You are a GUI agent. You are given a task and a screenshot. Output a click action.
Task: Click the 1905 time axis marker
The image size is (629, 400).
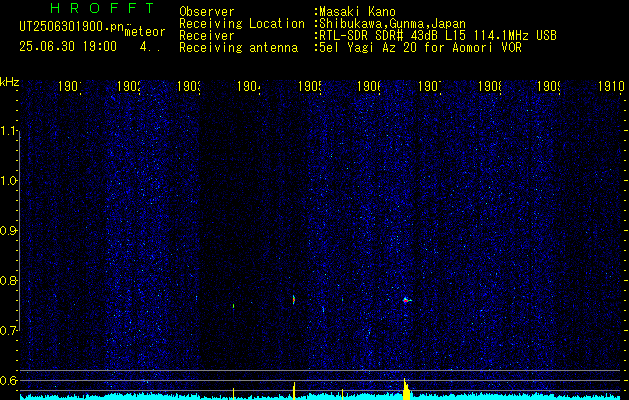tap(309, 86)
